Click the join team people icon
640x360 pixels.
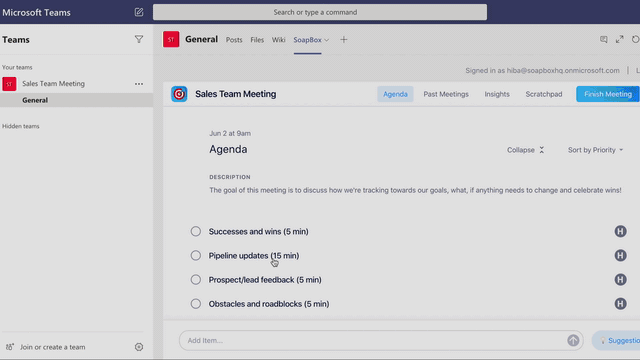pyautogui.click(x=10, y=347)
